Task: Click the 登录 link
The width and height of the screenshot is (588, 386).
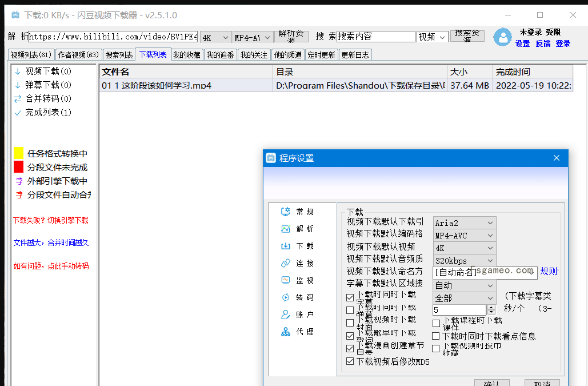Action: pos(563,43)
